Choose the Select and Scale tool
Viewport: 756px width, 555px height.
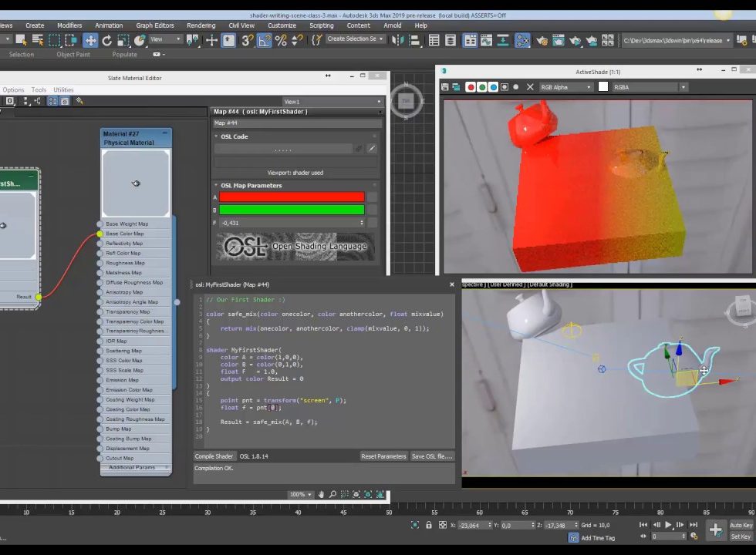(123, 40)
